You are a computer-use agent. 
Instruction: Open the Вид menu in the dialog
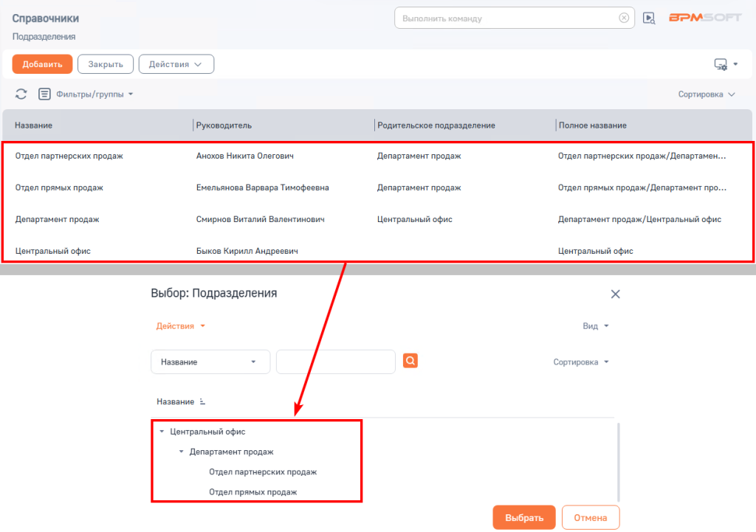pos(596,325)
